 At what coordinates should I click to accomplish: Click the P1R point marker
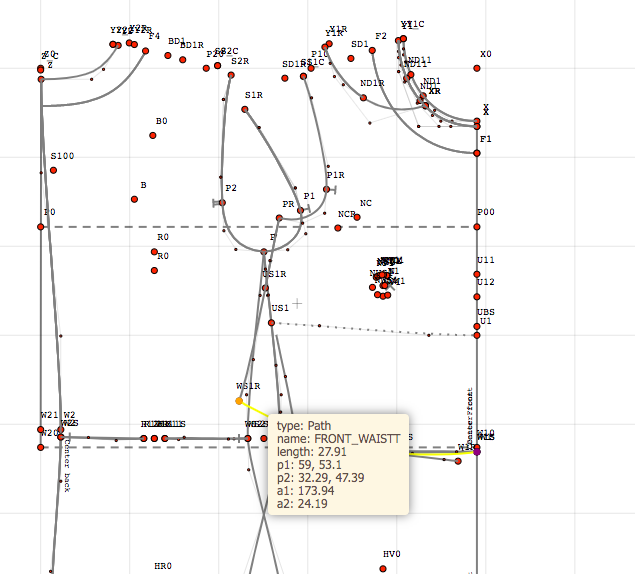326,189
